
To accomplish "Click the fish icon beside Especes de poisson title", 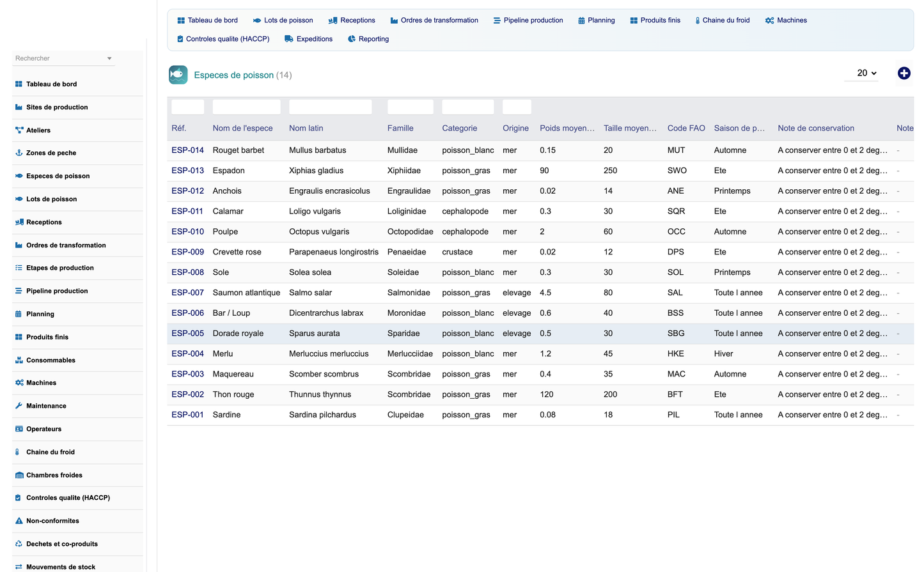I will pyautogui.click(x=178, y=75).
